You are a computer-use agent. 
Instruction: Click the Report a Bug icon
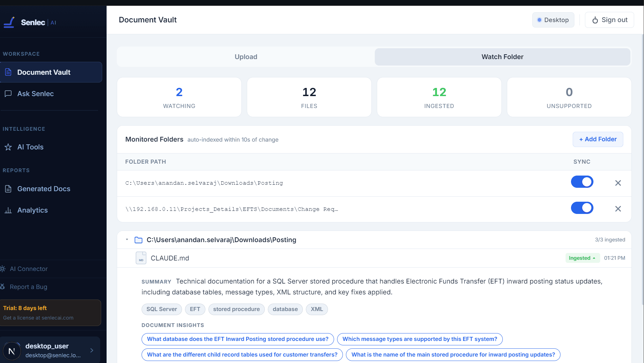(2, 287)
